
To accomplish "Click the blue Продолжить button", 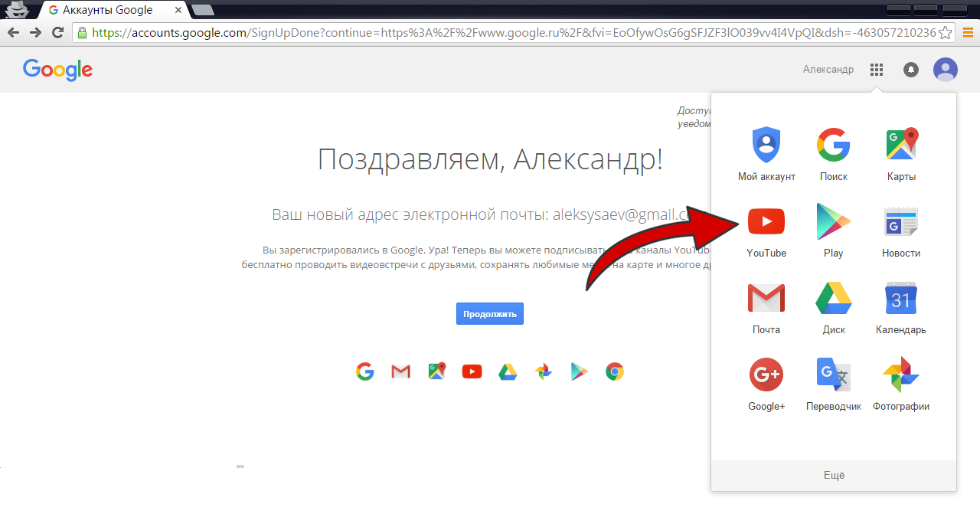I will click(x=490, y=314).
